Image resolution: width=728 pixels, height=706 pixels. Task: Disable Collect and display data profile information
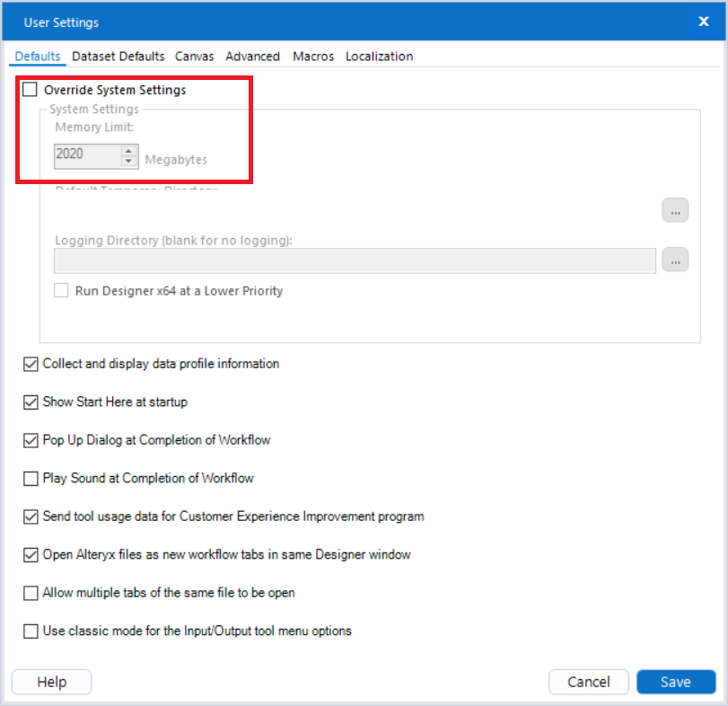[x=30, y=364]
